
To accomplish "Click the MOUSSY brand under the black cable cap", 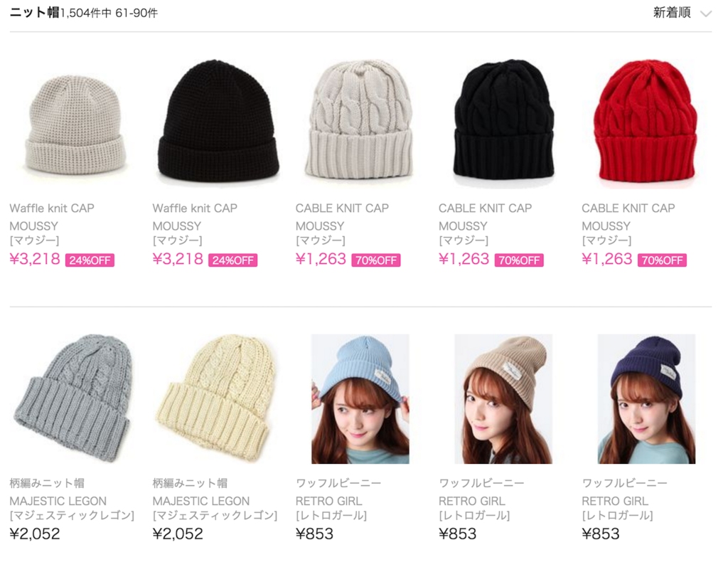I will point(463,226).
